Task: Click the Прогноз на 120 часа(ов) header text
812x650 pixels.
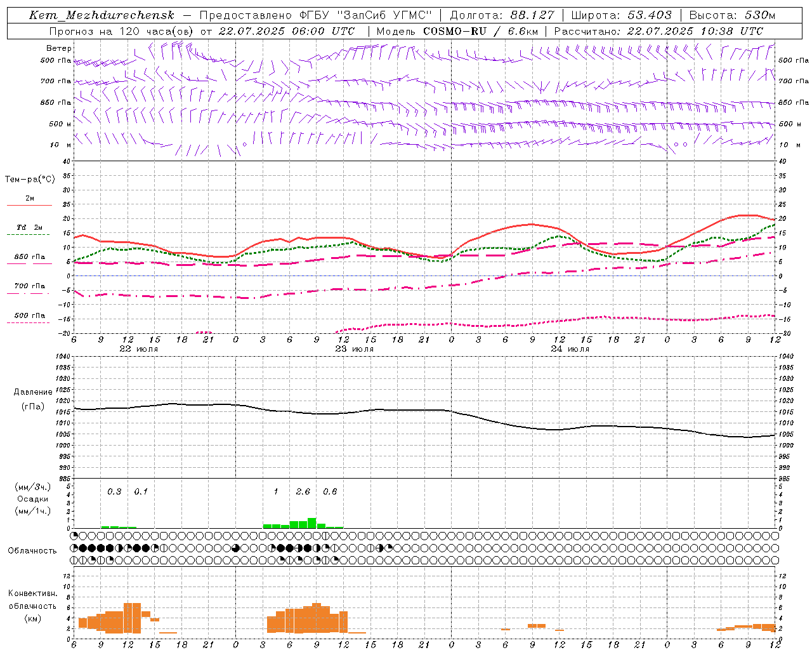Action: pyautogui.click(x=122, y=31)
